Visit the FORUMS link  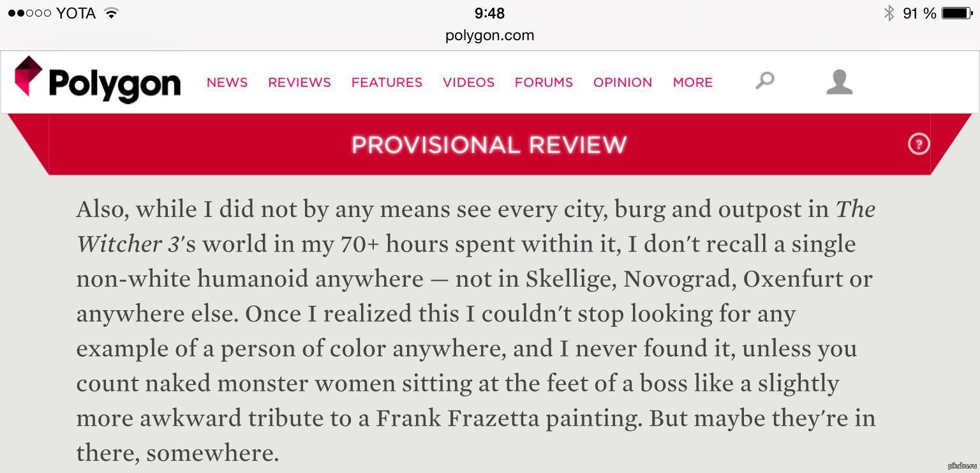pyautogui.click(x=544, y=82)
